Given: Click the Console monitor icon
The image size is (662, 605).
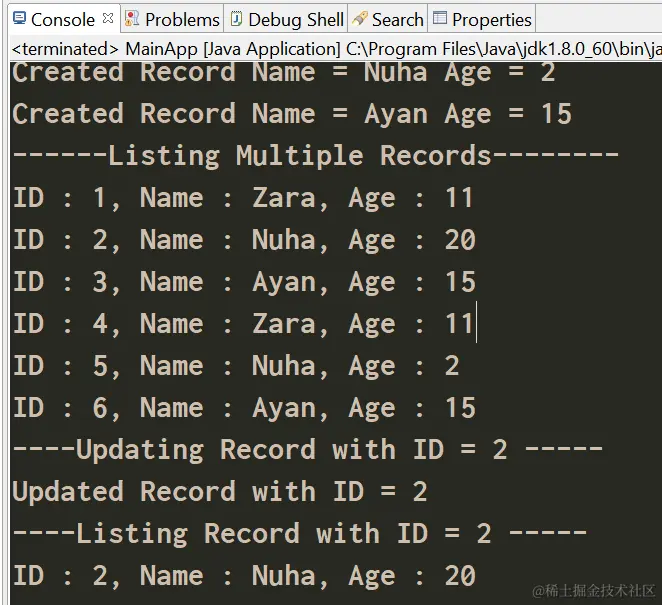Looking at the screenshot, I should pyautogui.click(x=19, y=18).
